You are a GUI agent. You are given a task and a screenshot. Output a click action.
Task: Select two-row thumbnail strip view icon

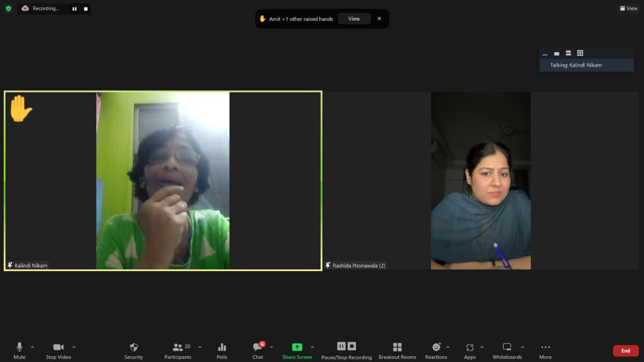pos(569,53)
